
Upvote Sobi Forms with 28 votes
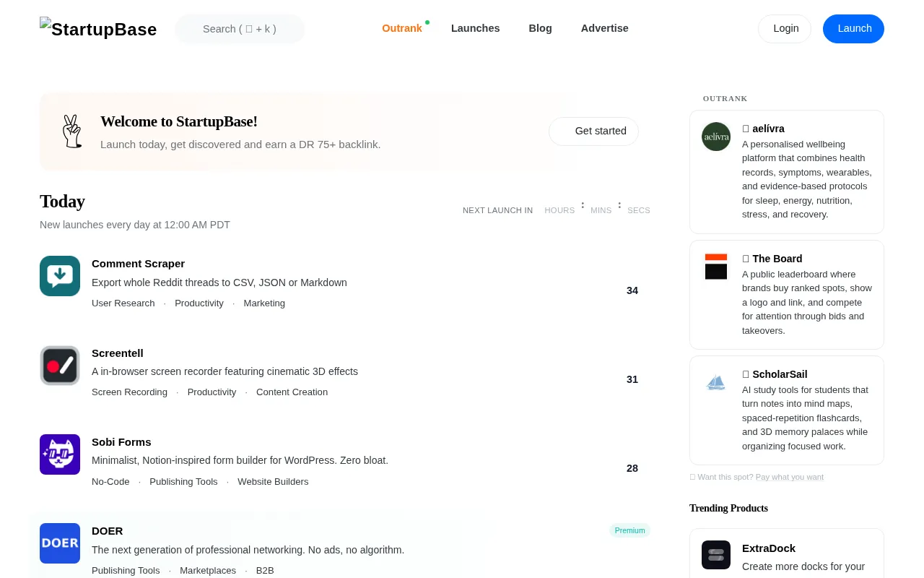[x=632, y=468]
